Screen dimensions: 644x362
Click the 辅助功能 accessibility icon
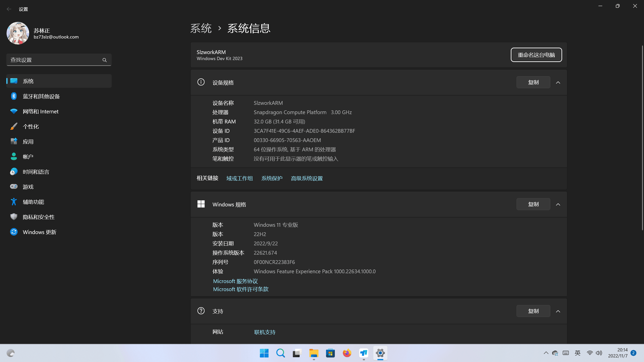(14, 202)
